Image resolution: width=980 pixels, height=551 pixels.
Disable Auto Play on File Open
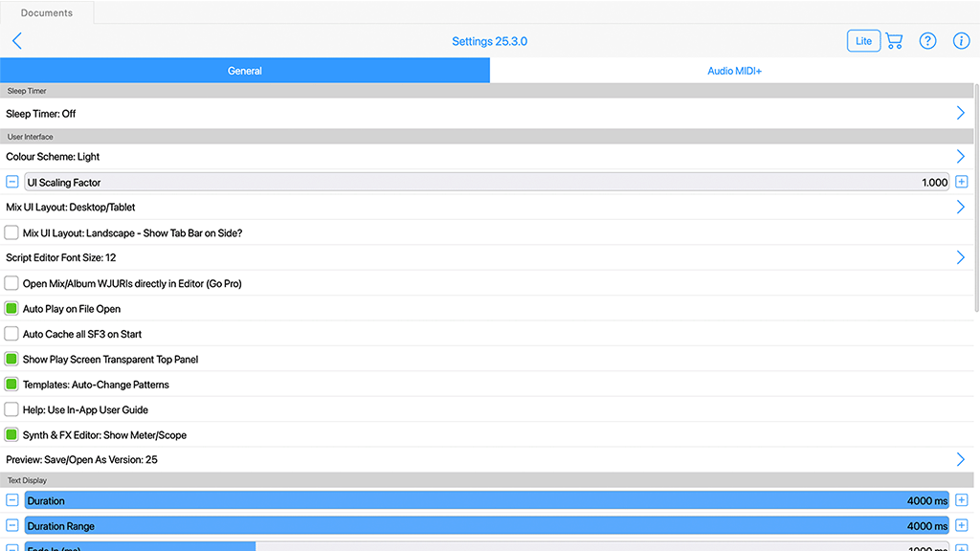(x=11, y=309)
